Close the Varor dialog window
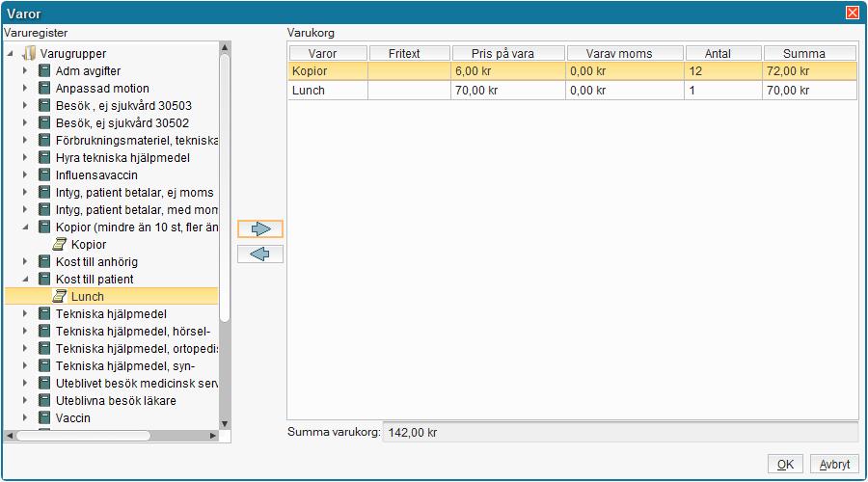 [853, 13]
